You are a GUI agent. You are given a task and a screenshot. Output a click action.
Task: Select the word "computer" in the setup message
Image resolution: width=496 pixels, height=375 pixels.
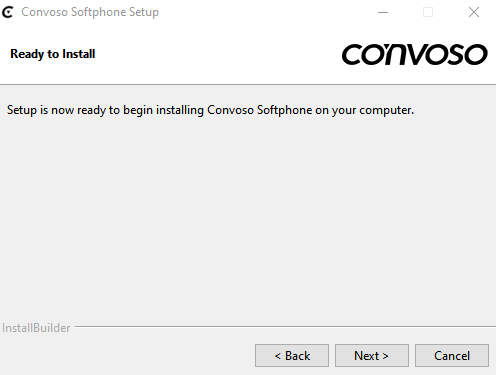point(385,111)
